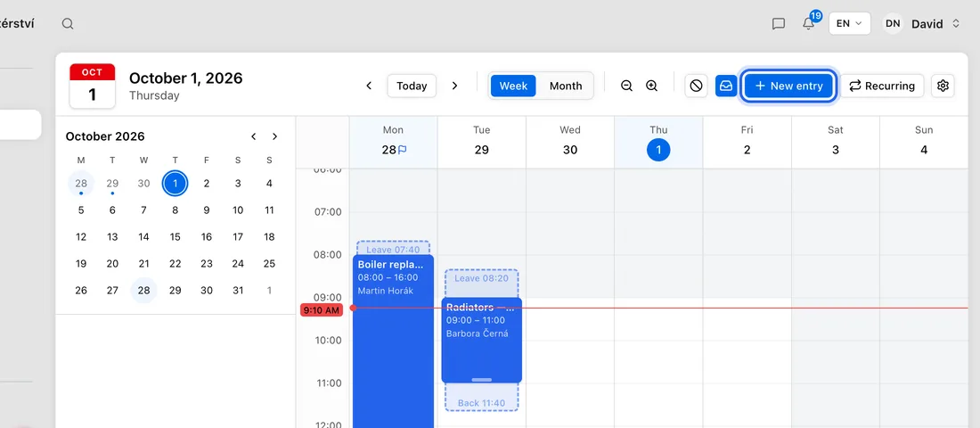Click the October 1, 2026 header date

pyautogui.click(x=185, y=78)
